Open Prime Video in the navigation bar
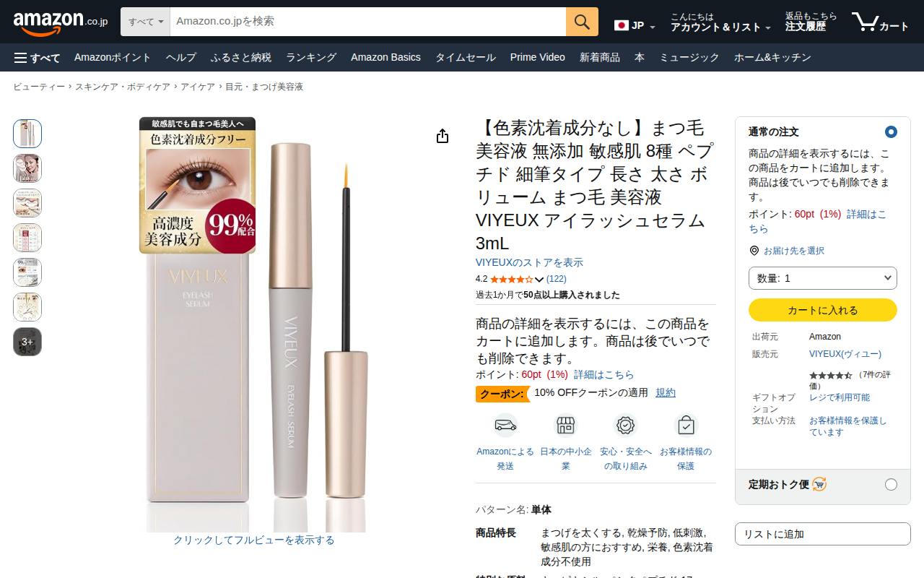924x578 pixels. (537, 57)
